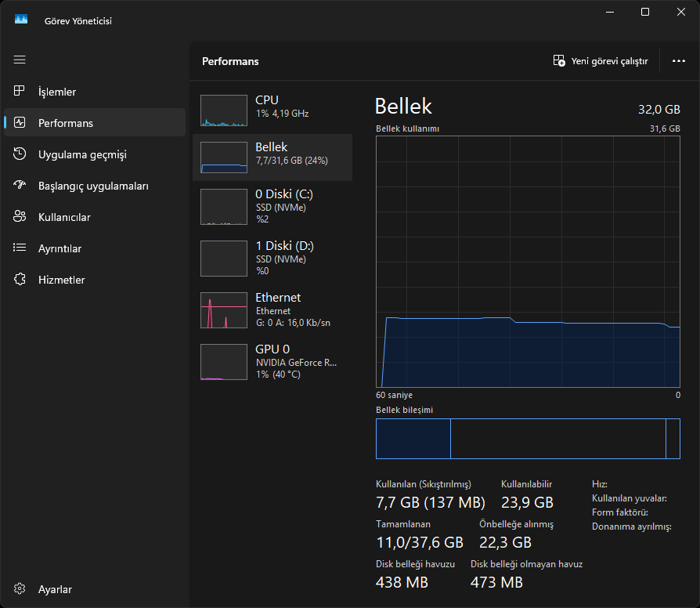This screenshot has width=700, height=608.
Task: Select the Ethernet graph thumbnail
Action: 224,310
